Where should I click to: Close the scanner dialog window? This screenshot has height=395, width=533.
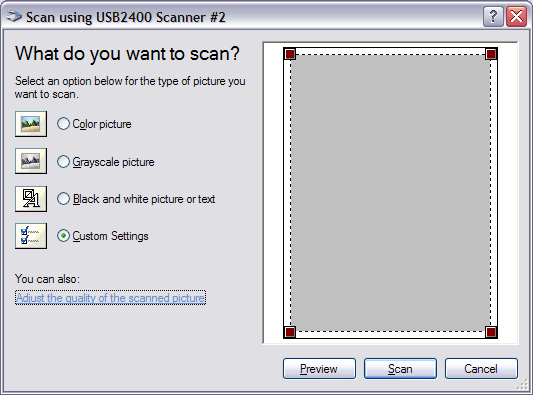(516, 16)
